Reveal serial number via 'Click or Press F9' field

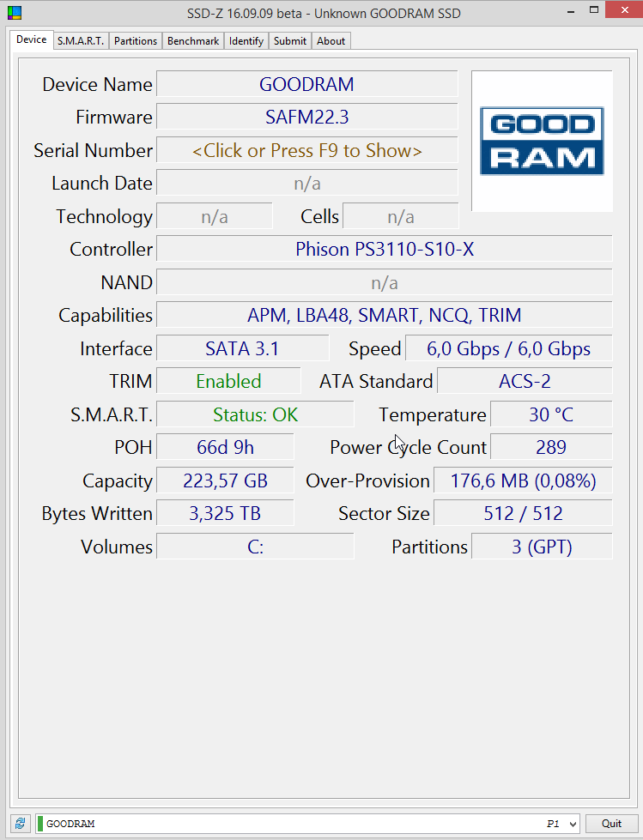(307, 150)
